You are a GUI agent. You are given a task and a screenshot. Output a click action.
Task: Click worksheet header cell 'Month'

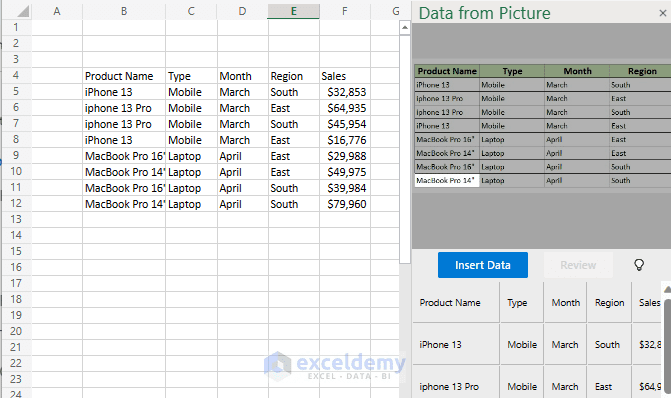tap(242, 76)
